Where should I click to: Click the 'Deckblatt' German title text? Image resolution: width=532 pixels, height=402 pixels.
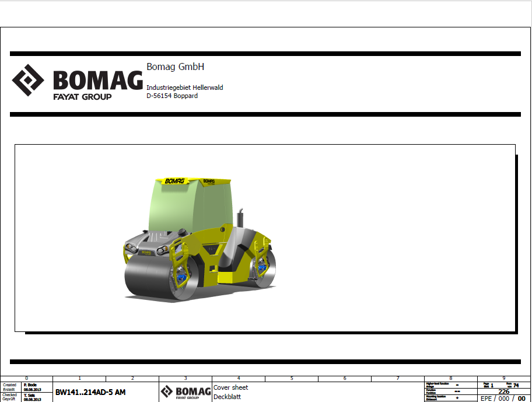[x=227, y=397]
